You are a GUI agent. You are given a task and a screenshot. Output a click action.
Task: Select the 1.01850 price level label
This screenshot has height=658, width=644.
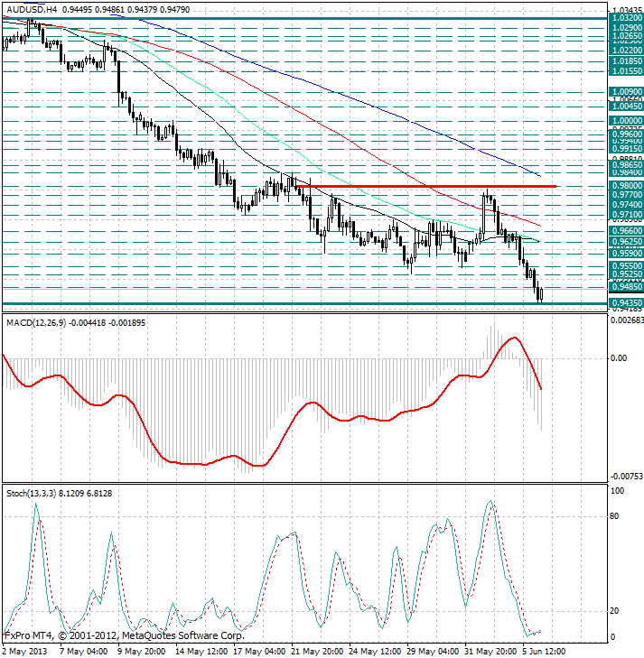pyautogui.click(x=626, y=61)
